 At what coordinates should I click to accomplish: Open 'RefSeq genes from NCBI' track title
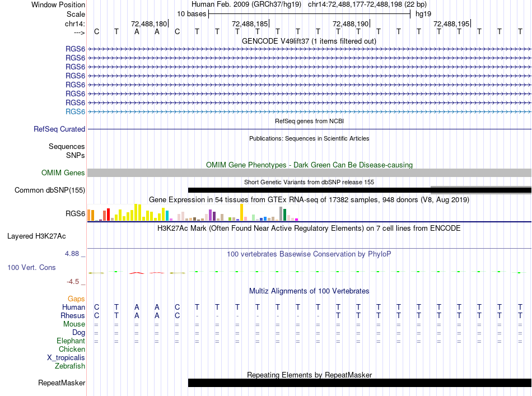(x=309, y=121)
